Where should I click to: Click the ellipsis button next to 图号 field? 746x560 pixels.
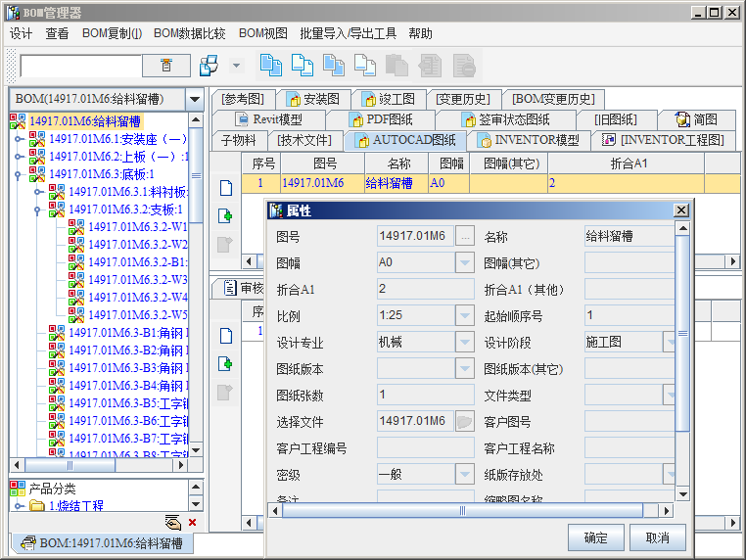[x=465, y=236]
